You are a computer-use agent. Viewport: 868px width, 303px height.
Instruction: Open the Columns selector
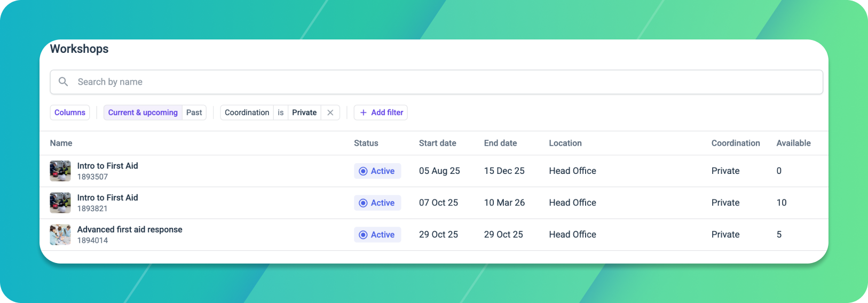click(x=70, y=113)
